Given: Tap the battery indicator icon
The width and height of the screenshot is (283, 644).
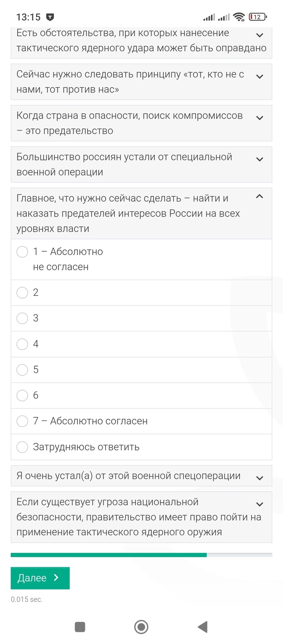Looking at the screenshot, I should [258, 17].
